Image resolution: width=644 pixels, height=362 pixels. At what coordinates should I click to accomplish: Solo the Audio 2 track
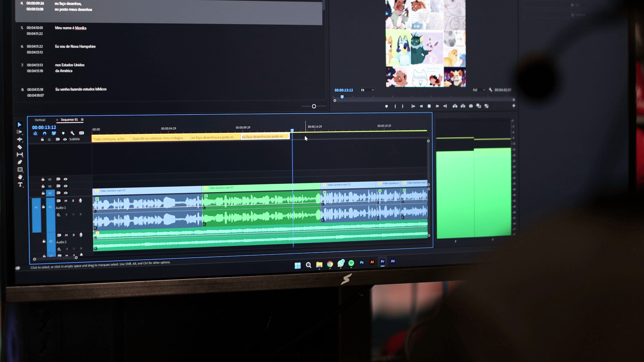[73, 235]
